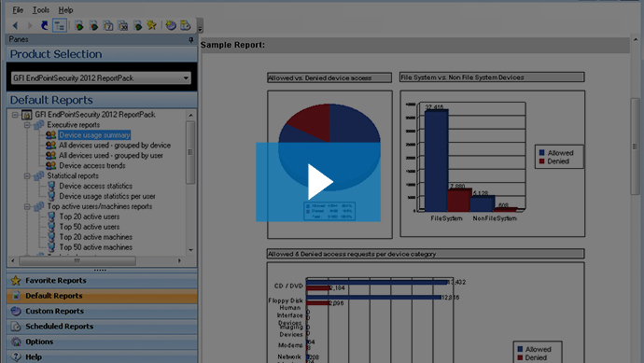Viewport: 644px width, 363px height.
Task: Open the File menu
Action: (x=18, y=10)
